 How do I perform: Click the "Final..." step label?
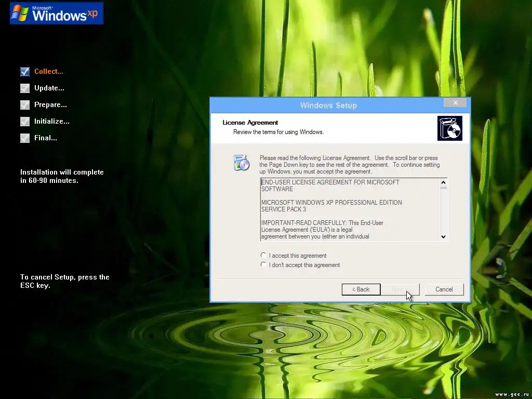(x=46, y=138)
